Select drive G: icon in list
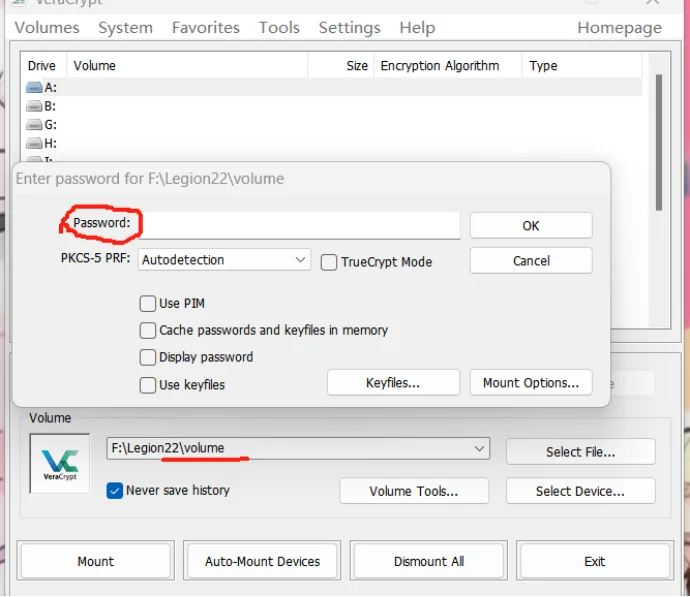The image size is (690, 597). pos(34,125)
